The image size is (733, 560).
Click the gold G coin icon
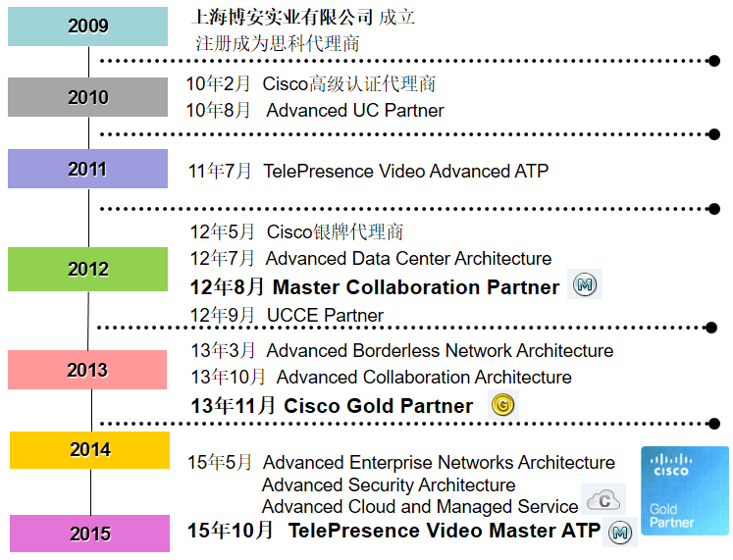(503, 404)
